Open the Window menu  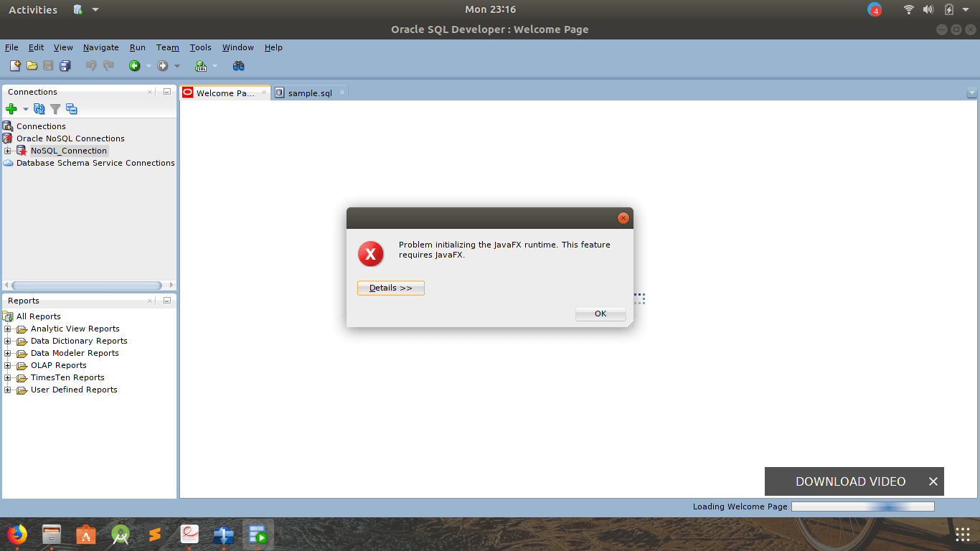coord(237,47)
